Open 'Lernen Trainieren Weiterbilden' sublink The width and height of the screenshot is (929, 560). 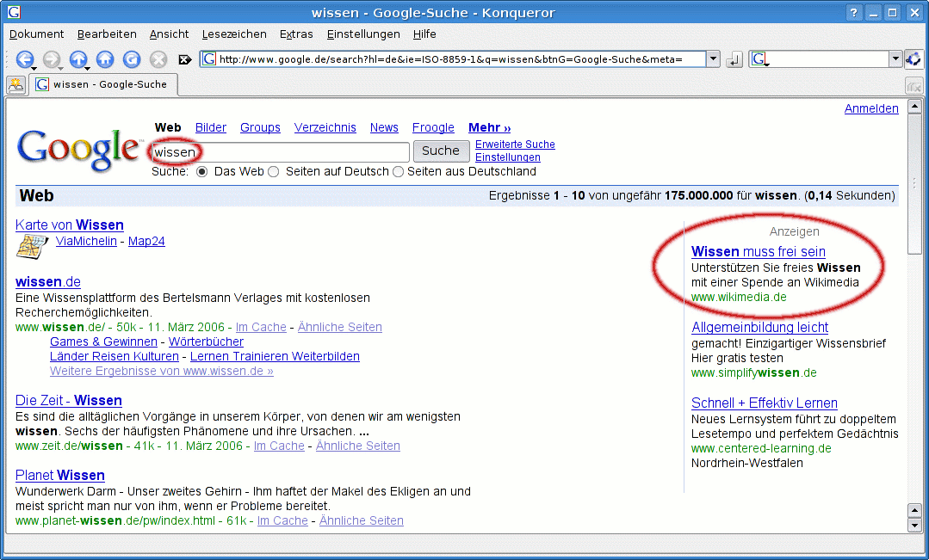tap(275, 356)
